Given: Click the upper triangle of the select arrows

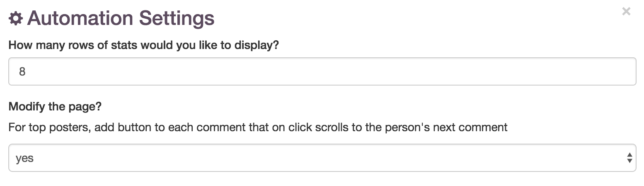Looking at the screenshot, I should 629,155.
